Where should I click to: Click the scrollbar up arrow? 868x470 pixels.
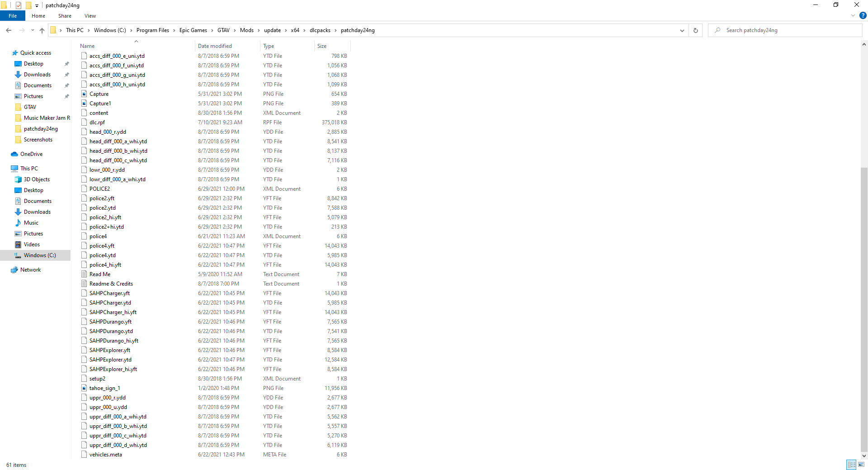(x=864, y=44)
